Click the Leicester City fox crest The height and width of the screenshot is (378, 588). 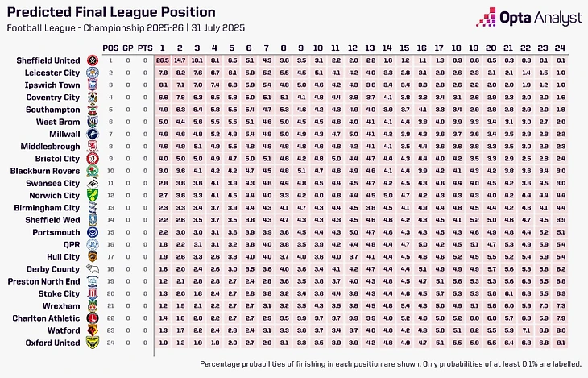(x=93, y=73)
